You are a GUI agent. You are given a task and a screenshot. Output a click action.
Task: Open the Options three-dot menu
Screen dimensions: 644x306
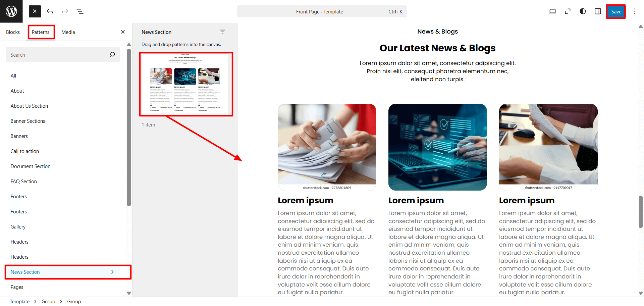click(x=635, y=11)
